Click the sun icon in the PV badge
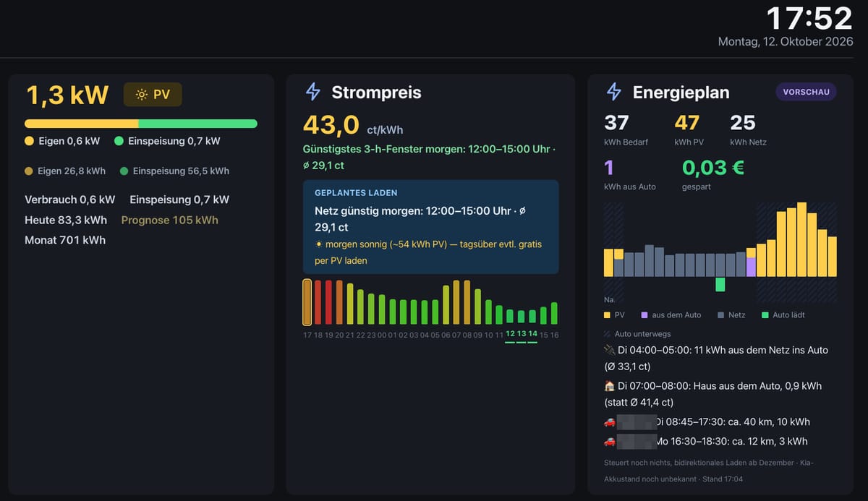The height and width of the screenshot is (501, 868). (x=141, y=95)
